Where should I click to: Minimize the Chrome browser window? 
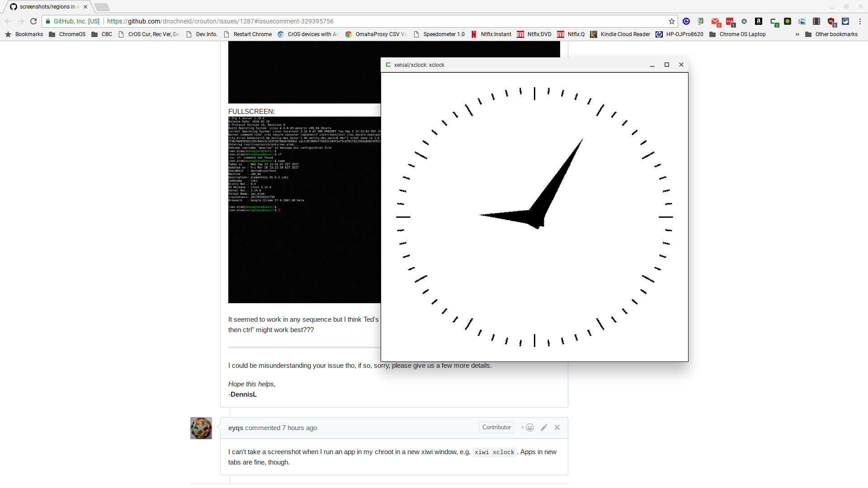point(832,7)
